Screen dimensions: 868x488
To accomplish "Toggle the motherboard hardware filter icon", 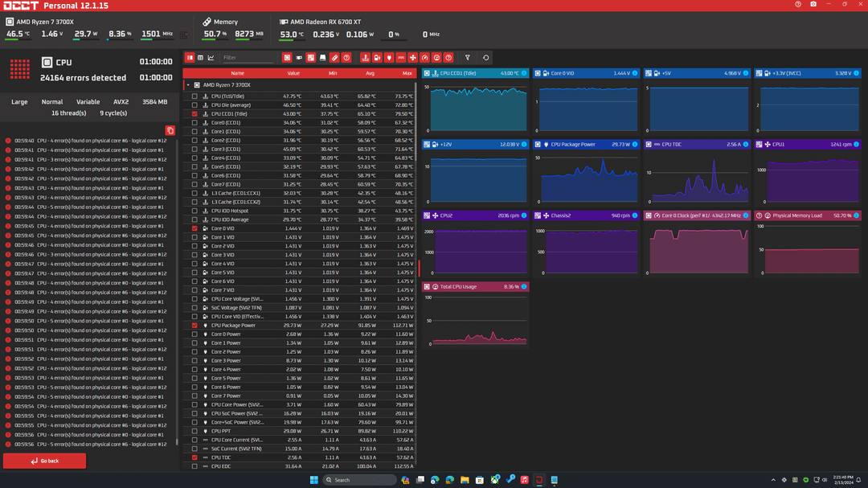I will click(x=310, y=58).
